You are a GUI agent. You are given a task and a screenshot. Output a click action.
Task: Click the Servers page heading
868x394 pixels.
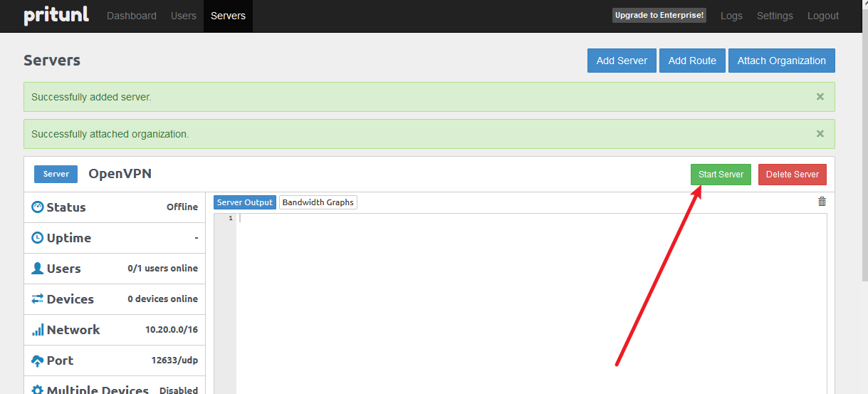pyautogui.click(x=52, y=61)
